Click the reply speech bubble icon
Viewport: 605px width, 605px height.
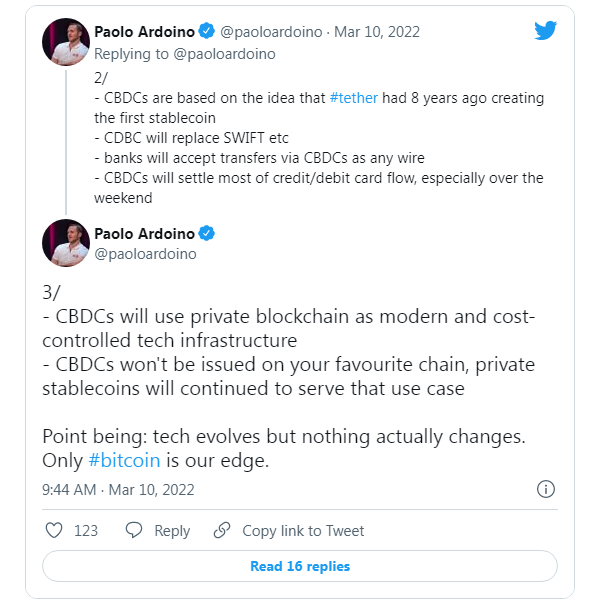(x=134, y=530)
